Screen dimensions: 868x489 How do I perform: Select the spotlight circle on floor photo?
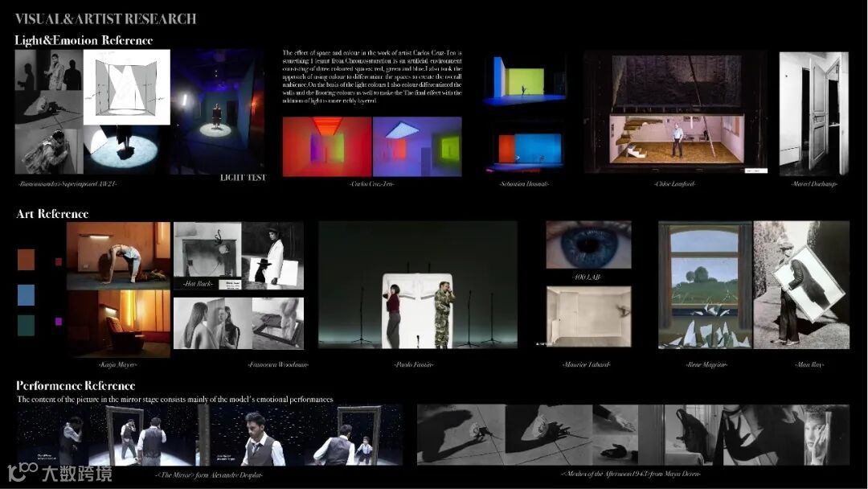[127, 150]
